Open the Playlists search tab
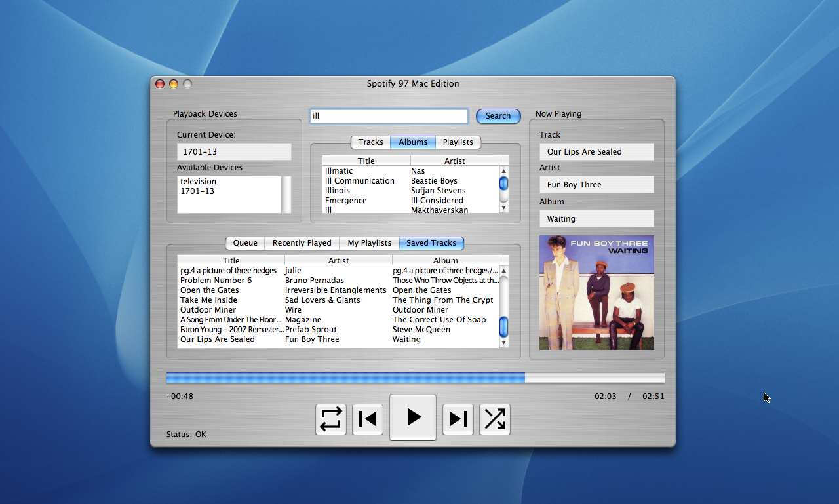The image size is (839, 504). 458,142
